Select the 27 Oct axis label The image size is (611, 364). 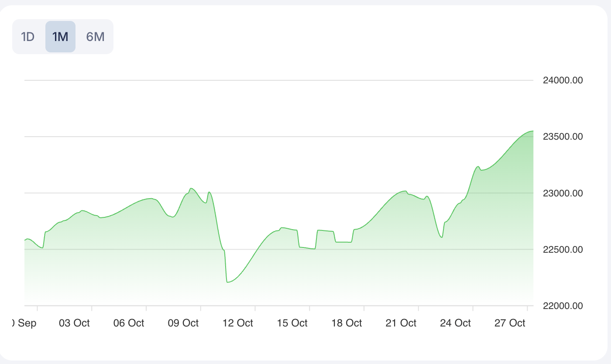coord(510,323)
